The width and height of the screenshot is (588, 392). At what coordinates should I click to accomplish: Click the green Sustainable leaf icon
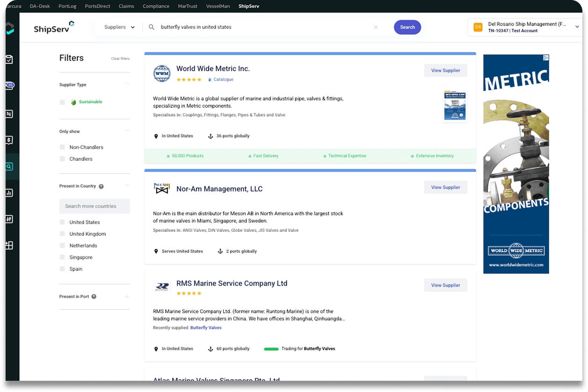(x=73, y=102)
